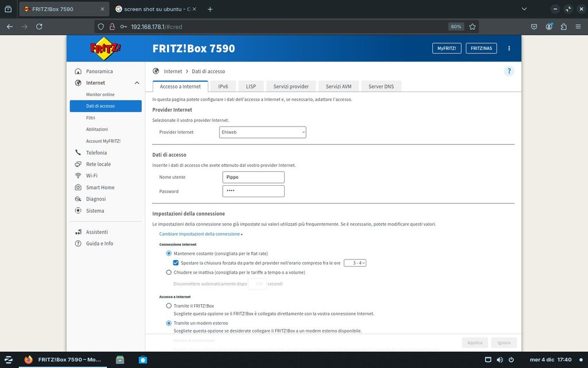Switch to the LISP tab
This screenshot has height=368, width=588.
[251, 86]
